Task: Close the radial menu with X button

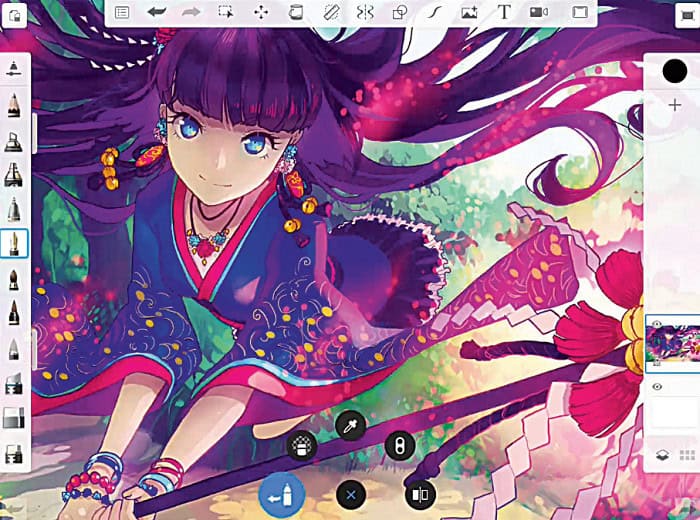Action: [351, 495]
